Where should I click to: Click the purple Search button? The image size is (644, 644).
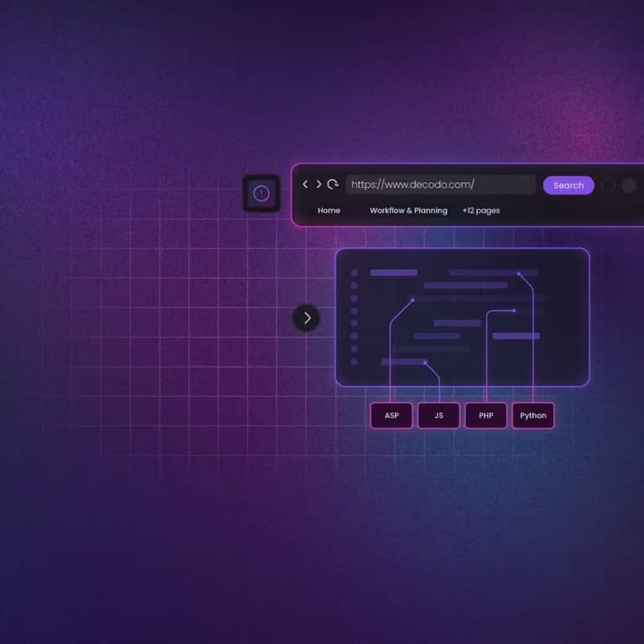click(569, 185)
